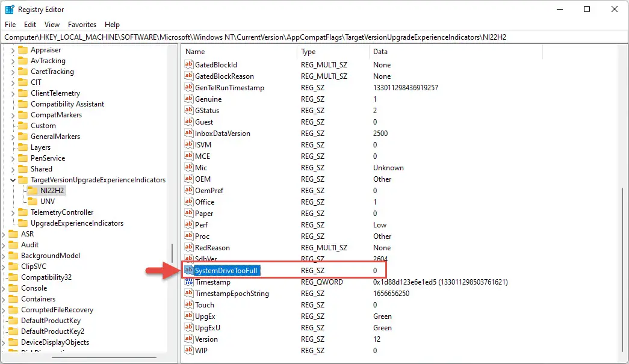
Task: Select the ClipSVC key
Action: (x=34, y=266)
